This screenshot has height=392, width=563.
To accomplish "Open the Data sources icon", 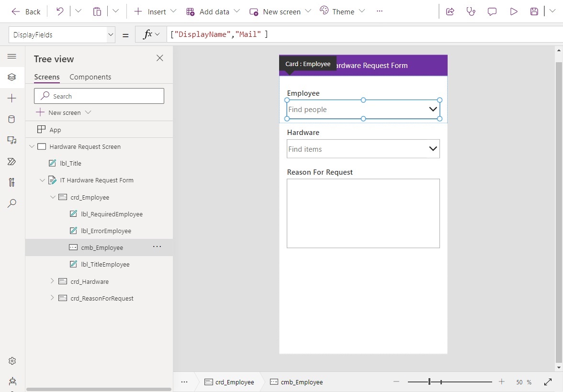I will (x=12, y=119).
